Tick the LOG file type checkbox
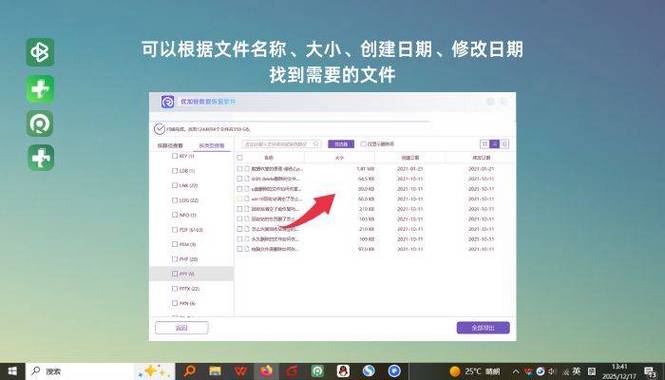 pyautogui.click(x=175, y=200)
